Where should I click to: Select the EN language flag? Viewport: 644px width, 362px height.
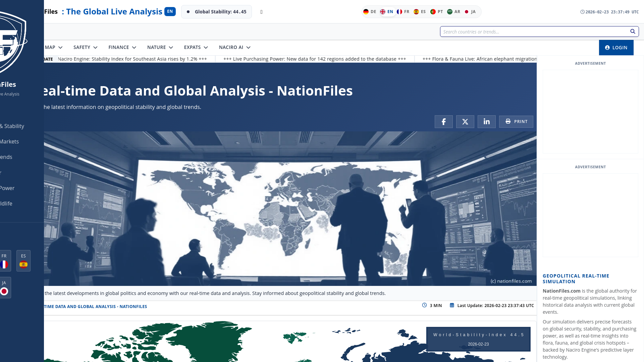click(386, 12)
